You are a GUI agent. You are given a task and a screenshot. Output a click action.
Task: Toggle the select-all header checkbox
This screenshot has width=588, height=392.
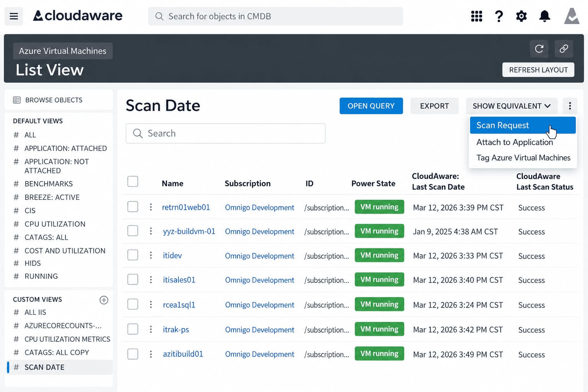tap(133, 181)
